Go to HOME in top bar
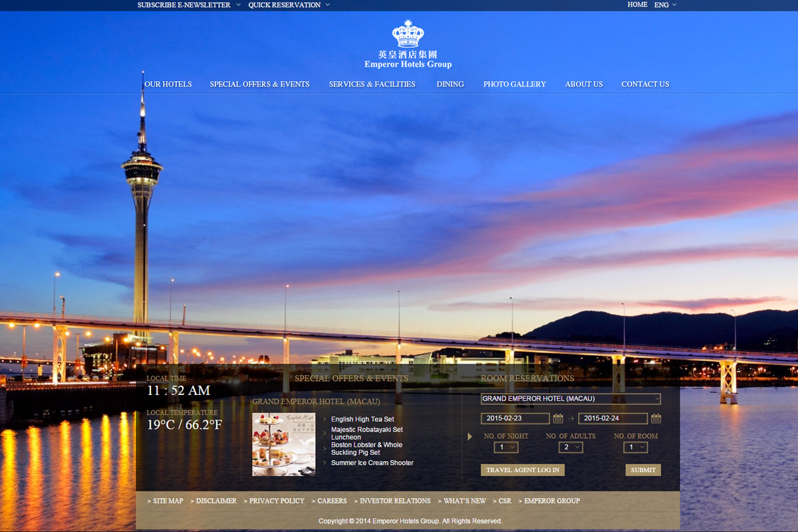 point(637,5)
